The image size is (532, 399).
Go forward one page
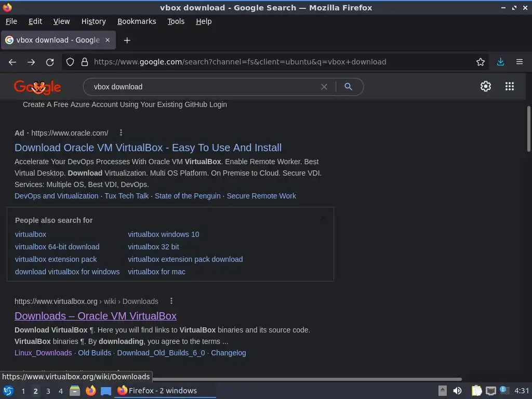click(31, 62)
